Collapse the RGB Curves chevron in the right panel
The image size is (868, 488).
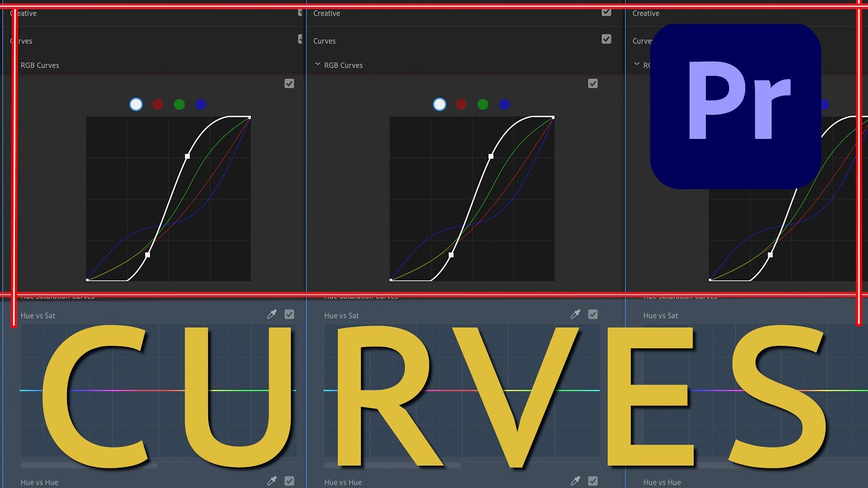click(x=637, y=65)
